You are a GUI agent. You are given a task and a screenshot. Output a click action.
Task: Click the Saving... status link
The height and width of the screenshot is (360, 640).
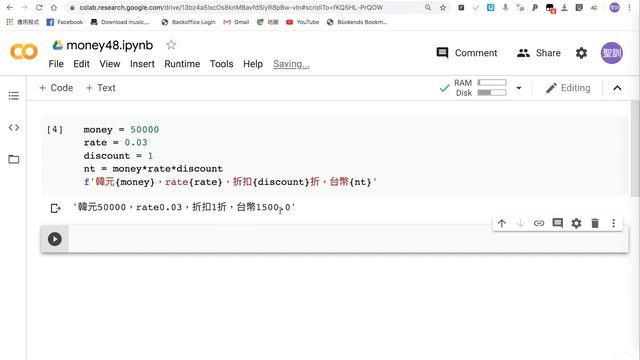(291, 64)
